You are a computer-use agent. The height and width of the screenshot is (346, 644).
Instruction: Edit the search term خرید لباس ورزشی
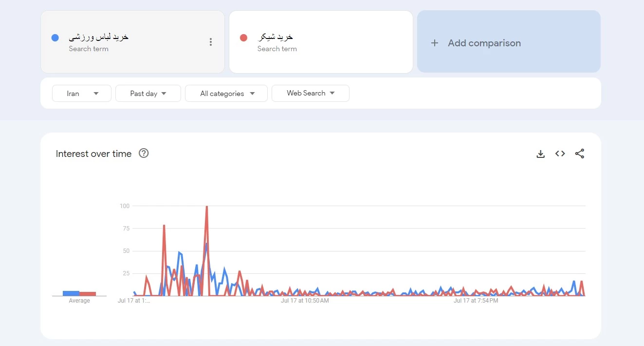click(99, 37)
